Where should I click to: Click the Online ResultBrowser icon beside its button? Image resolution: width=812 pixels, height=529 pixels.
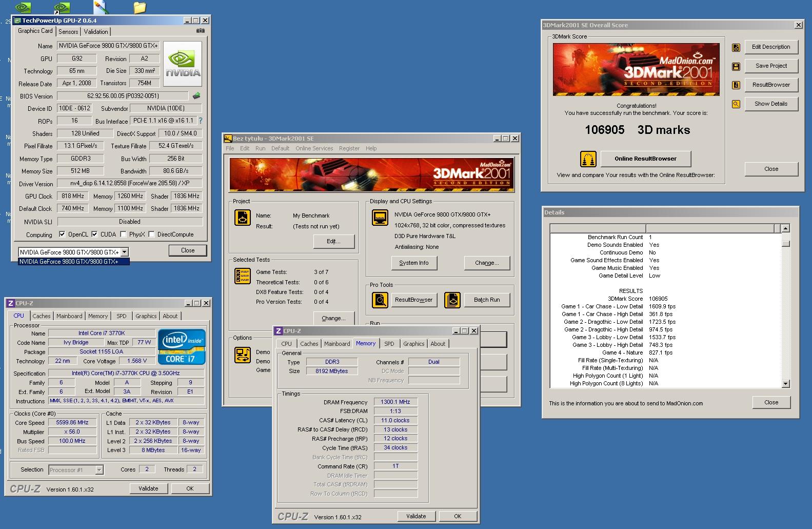tap(588, 159)
